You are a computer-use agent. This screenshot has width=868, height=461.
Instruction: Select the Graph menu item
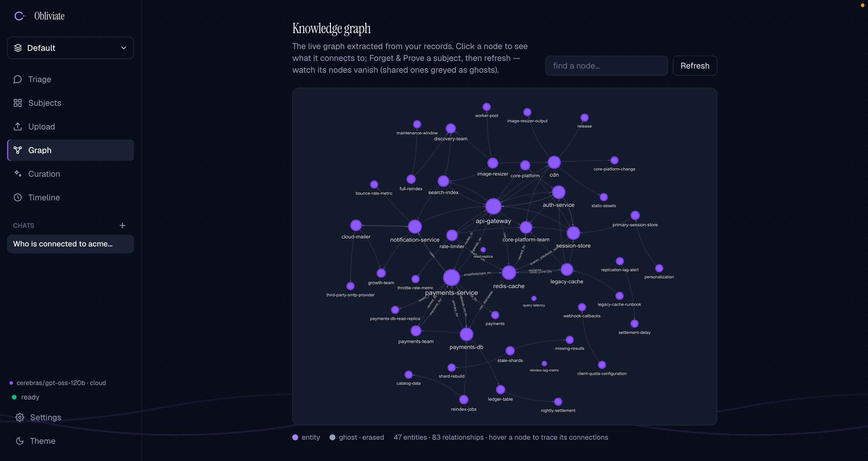[71, 150]
